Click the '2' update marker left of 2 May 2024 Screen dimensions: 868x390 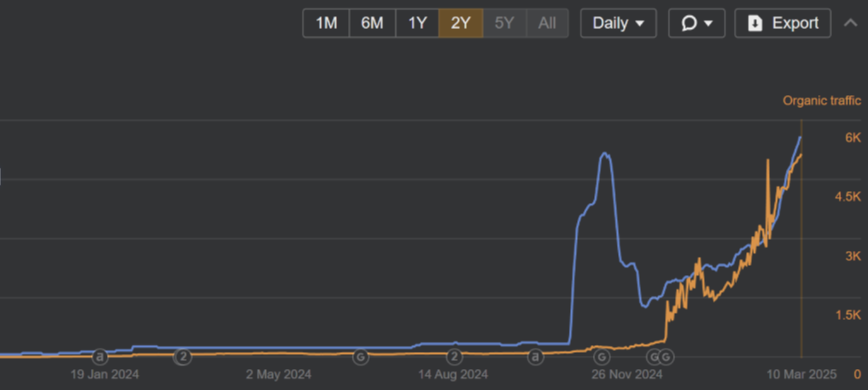[183, 357]
